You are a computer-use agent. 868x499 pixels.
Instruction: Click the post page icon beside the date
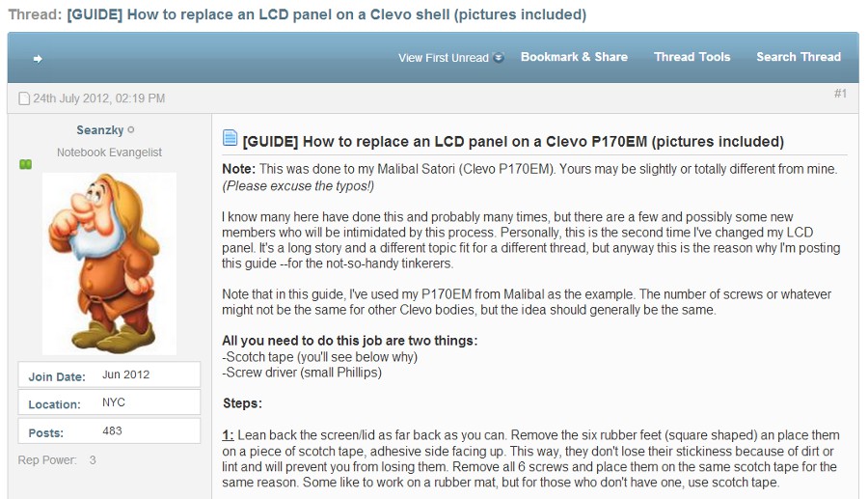pyautogui.click(x=24, y=98)
